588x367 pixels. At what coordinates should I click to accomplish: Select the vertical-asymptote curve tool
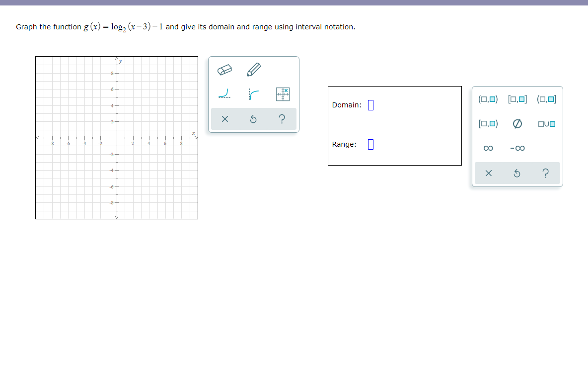tap(253, 93)
